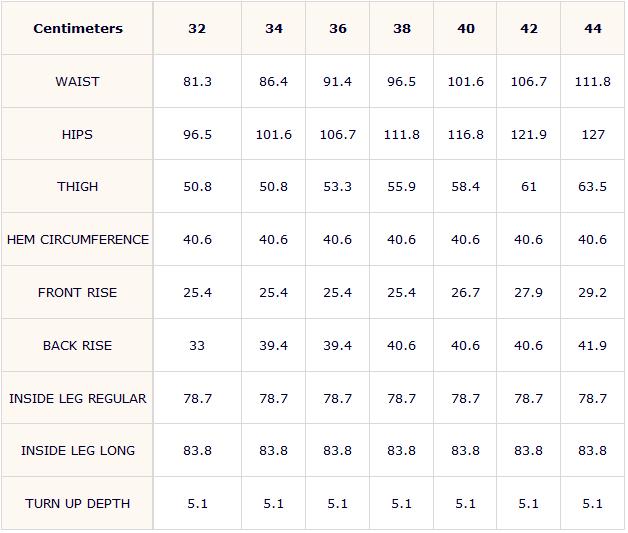Click the INSIDE LEG REGULAR label
Screen dimensions: 628x533
click(77, 398)
